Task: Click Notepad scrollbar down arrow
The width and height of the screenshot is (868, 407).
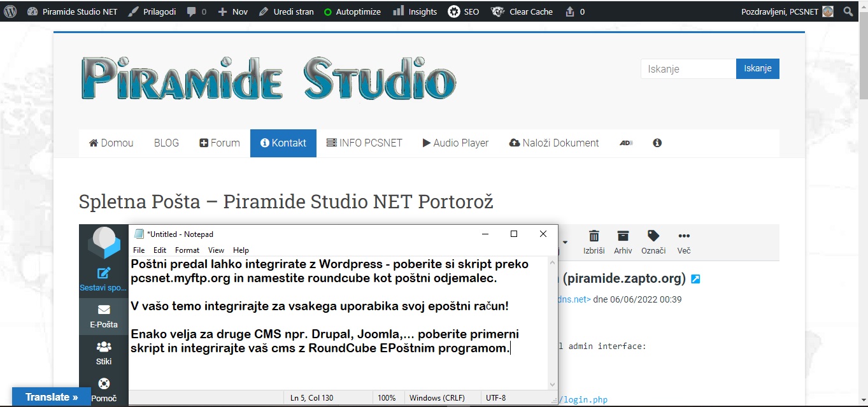Action: 552,384
